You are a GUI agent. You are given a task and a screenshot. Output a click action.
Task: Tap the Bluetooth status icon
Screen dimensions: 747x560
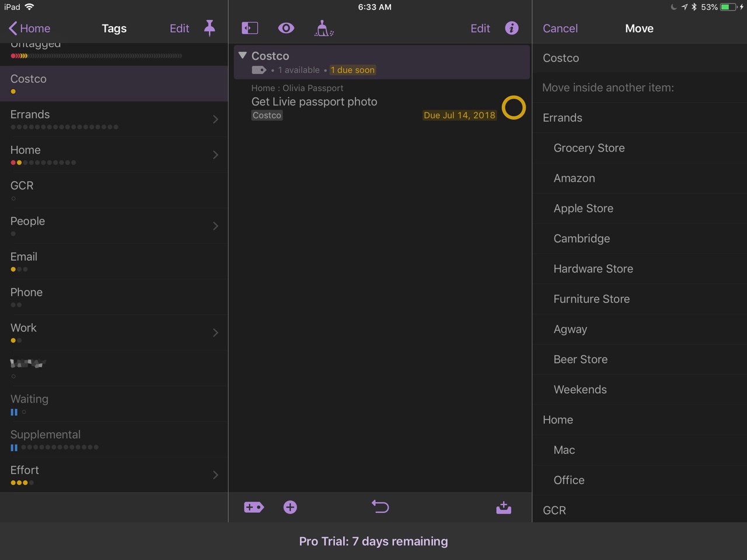click(694, 7)
